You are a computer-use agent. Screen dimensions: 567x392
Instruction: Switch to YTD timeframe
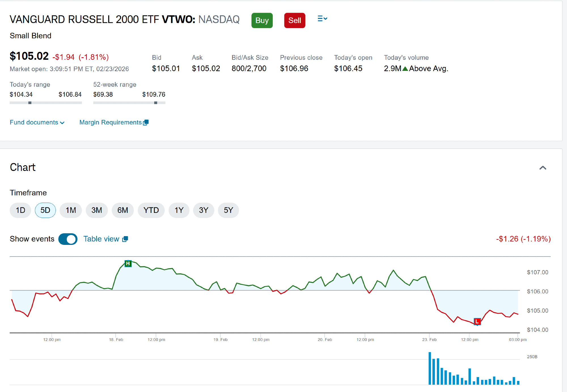[151, 210]
